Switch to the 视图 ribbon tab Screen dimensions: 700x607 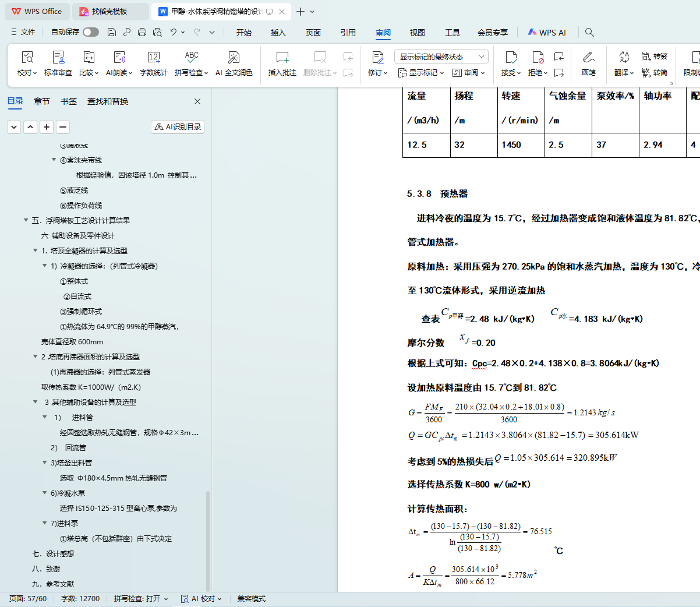point(417,33)
